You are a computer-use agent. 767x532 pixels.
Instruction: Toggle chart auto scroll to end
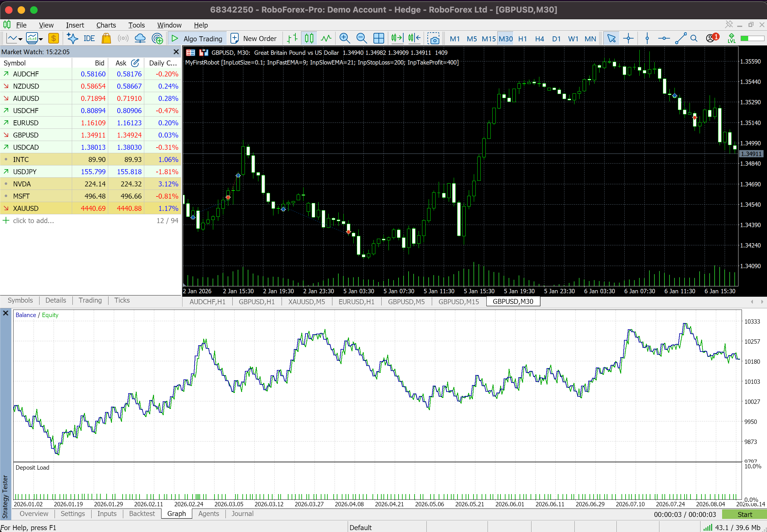(397, 38)
